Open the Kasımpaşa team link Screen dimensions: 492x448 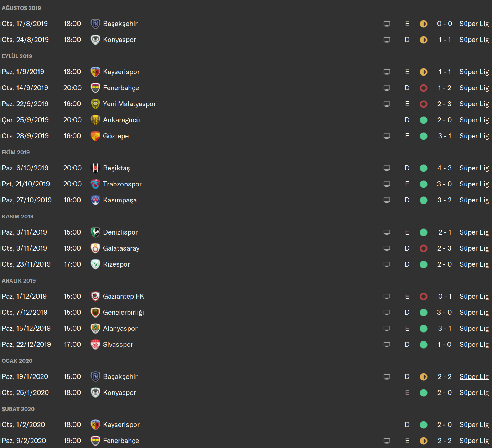[x=120, y=200]
